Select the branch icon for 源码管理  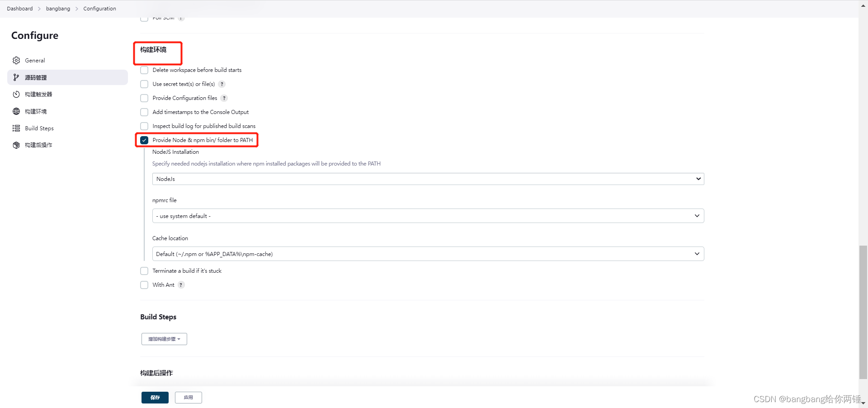tap(16, 77)
